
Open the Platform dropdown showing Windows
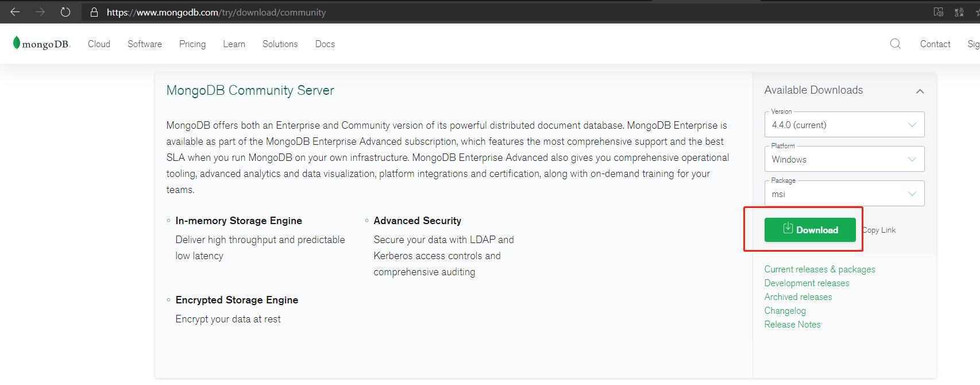[844, 159]
